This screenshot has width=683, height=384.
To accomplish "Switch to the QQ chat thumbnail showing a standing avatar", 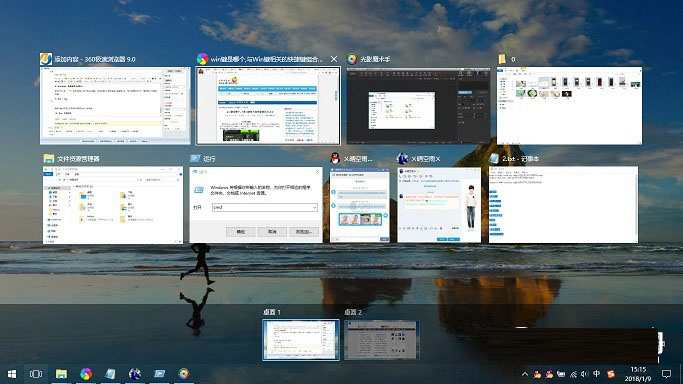I will [439, 205].
